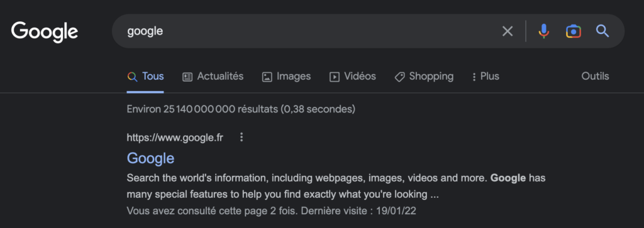Open the Google result title link
The image size is (644, 228).
[151, 158]
